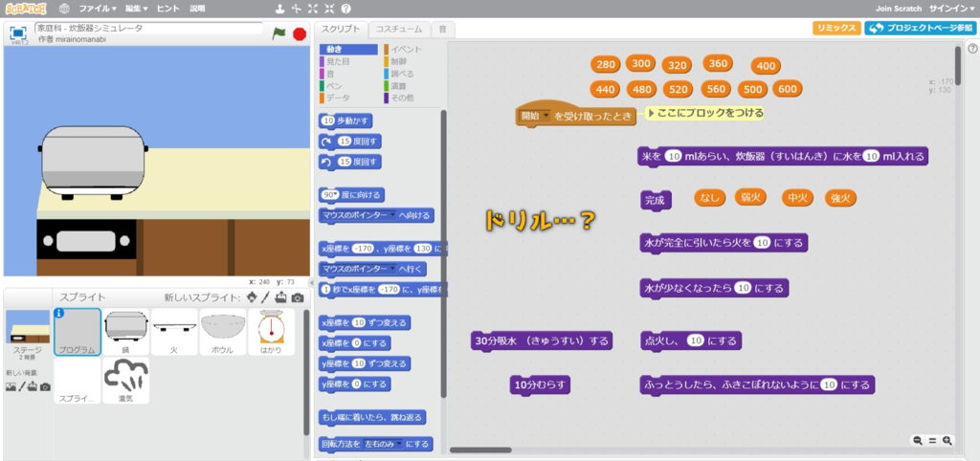The image size is (980, 461).
Task: Open the 説明 menu item
Action: point(197,9)
